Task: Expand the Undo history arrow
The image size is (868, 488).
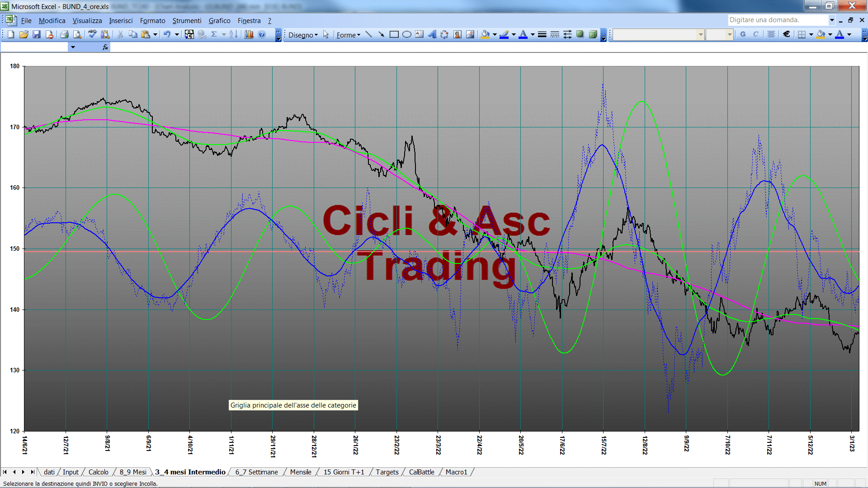Action: point(177,34)
